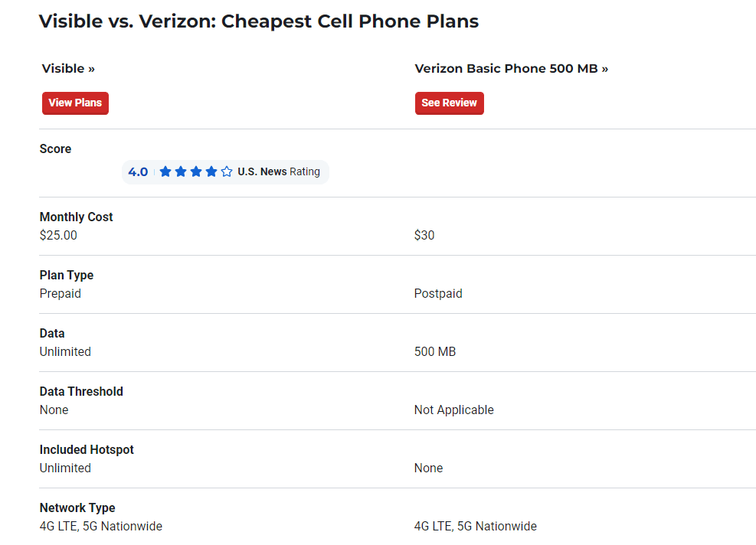The width and height of the screenshot is (756, 545).
Task: Click the View Plans button
Action: tap(75, 103)
